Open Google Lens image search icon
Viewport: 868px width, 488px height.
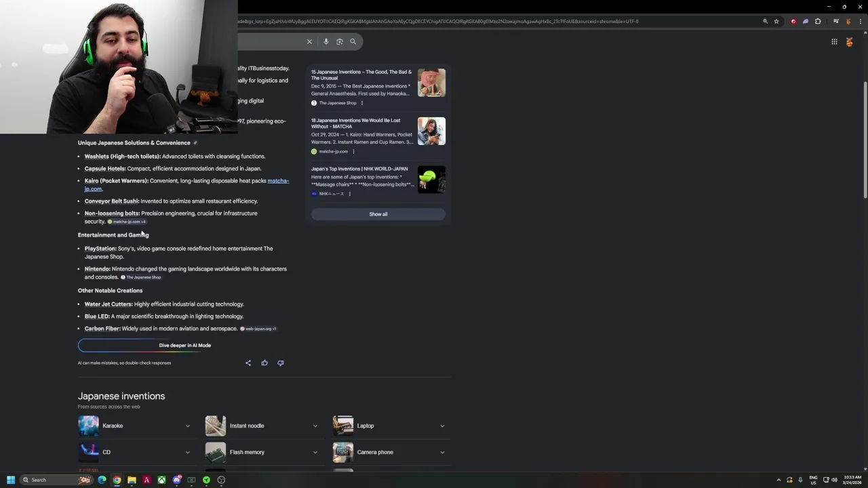(x=340, y=41)
